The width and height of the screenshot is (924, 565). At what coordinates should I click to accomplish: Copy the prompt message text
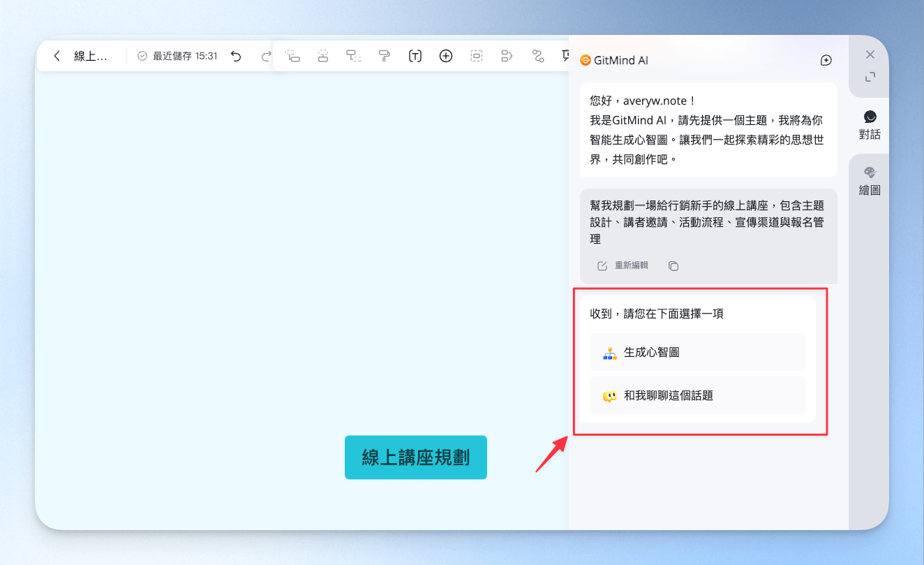(x=673, y=265)
